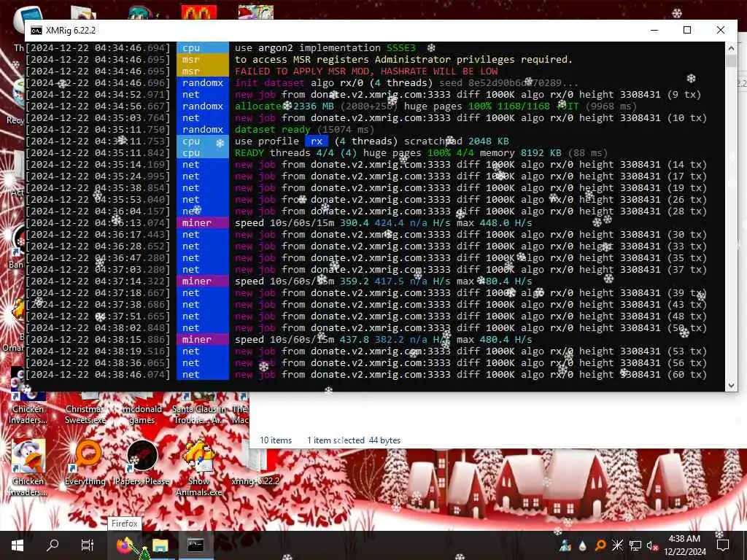Open the network status tray icon
The height and width of the screenshot is (560, 747).
(635, 545)
